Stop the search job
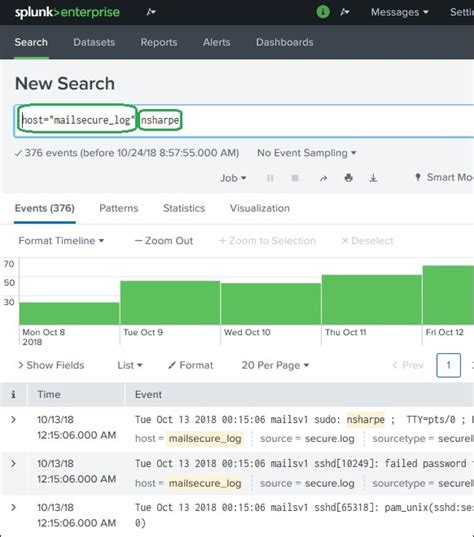Image resolution: width=474 pixels, height=537 pixels. 295,178
